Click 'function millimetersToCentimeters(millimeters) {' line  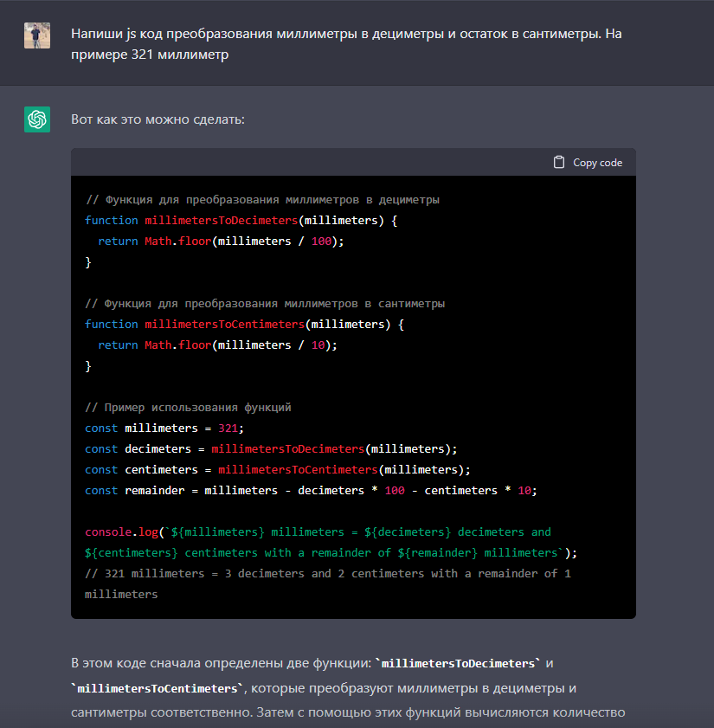pyautogui.click(x=245, y=325)
